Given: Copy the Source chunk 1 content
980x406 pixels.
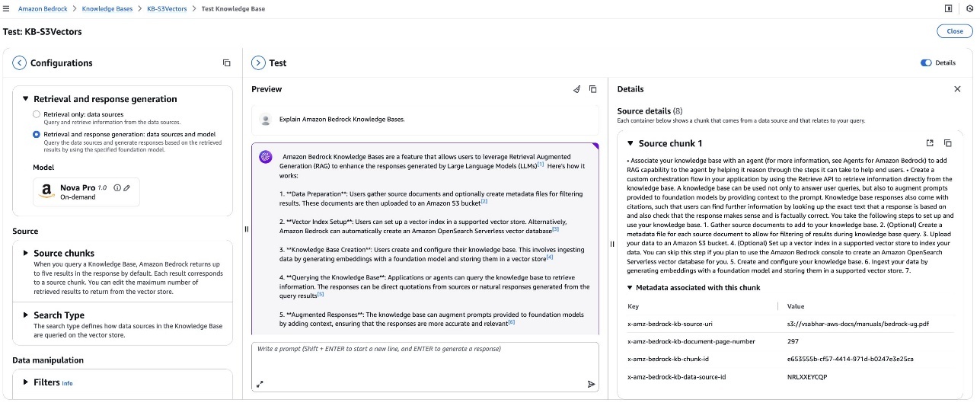Looking at the screenshot, I should coord(948,143).
